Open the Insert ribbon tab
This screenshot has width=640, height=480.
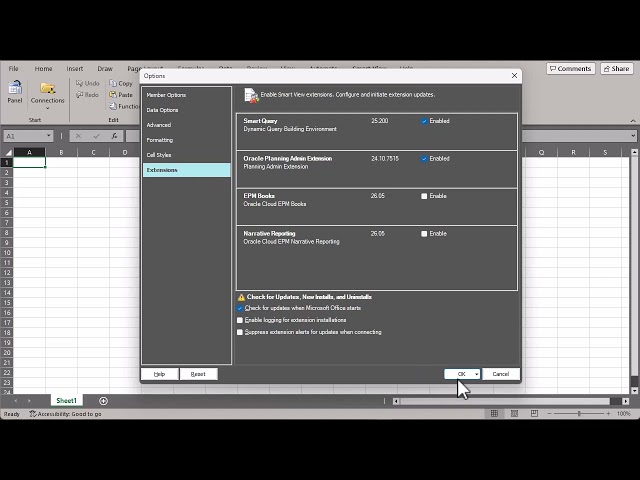75,69
